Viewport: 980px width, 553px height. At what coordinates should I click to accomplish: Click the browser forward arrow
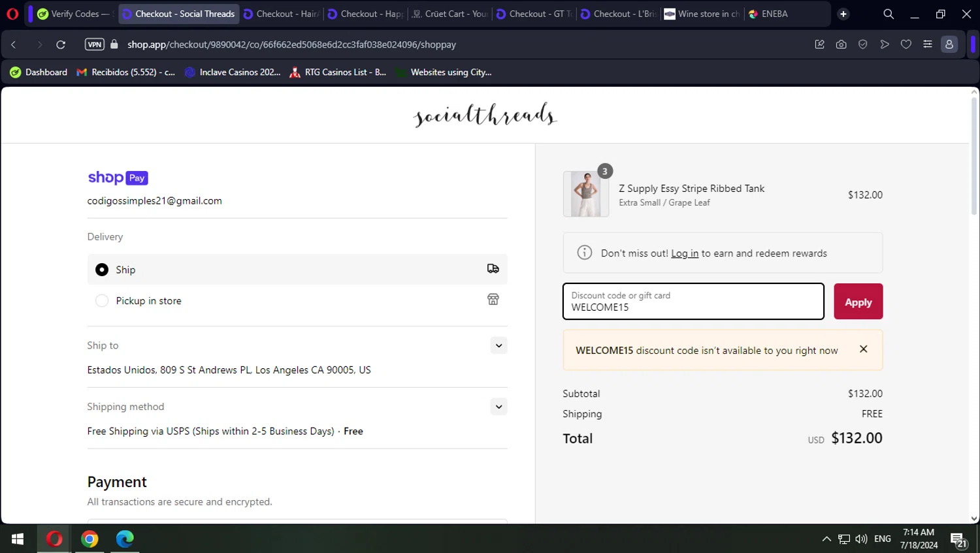click(x=39, y=44)
